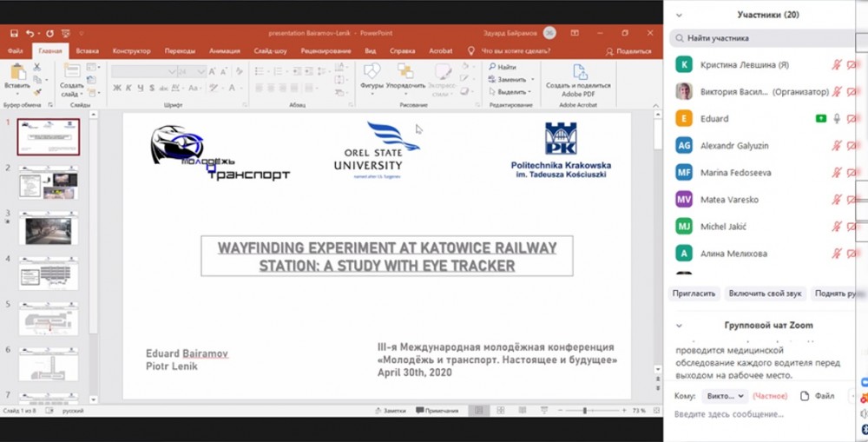Viewport: 868px width, 442px height.
Task: Collapse the Участники (20) panel chevron
Action: click(679, 15)
